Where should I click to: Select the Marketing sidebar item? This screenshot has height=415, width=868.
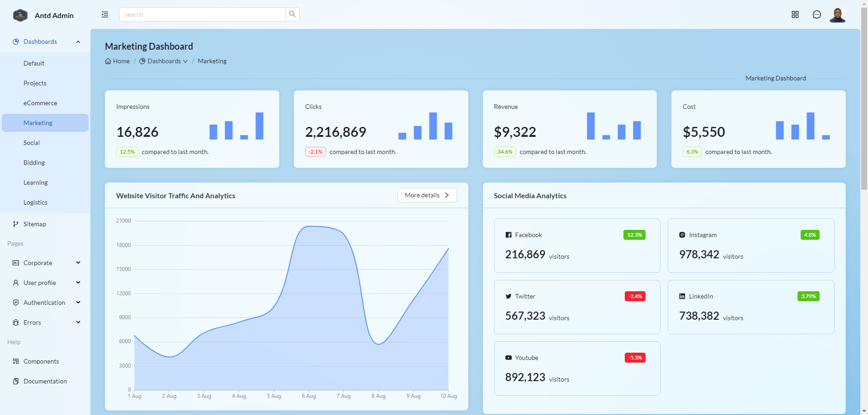[45, 123]
